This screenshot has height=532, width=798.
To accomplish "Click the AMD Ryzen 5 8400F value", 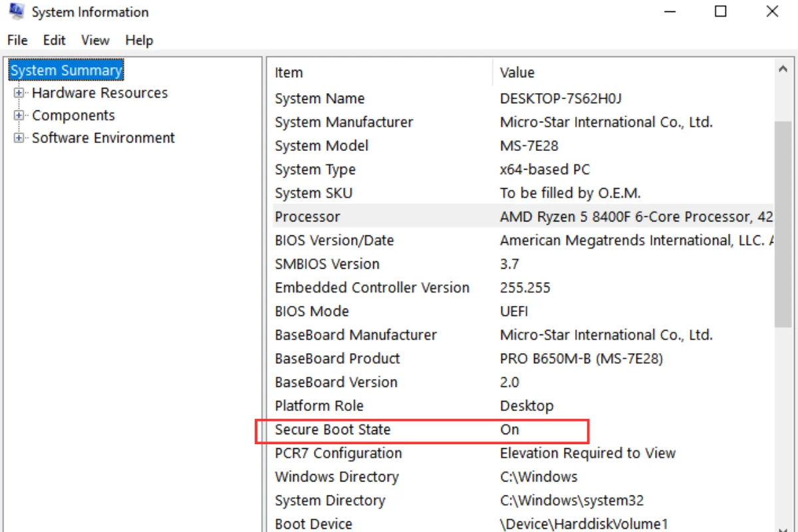I will tap(636, 217).
